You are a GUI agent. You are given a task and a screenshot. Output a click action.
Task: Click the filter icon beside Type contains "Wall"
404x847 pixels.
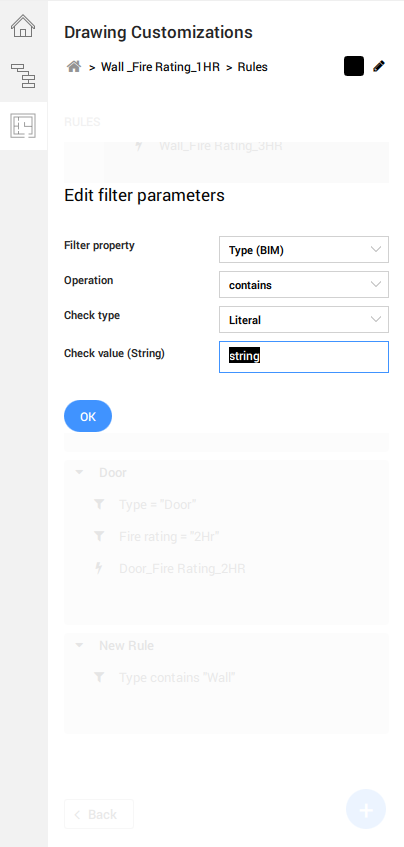coord(99,677)
